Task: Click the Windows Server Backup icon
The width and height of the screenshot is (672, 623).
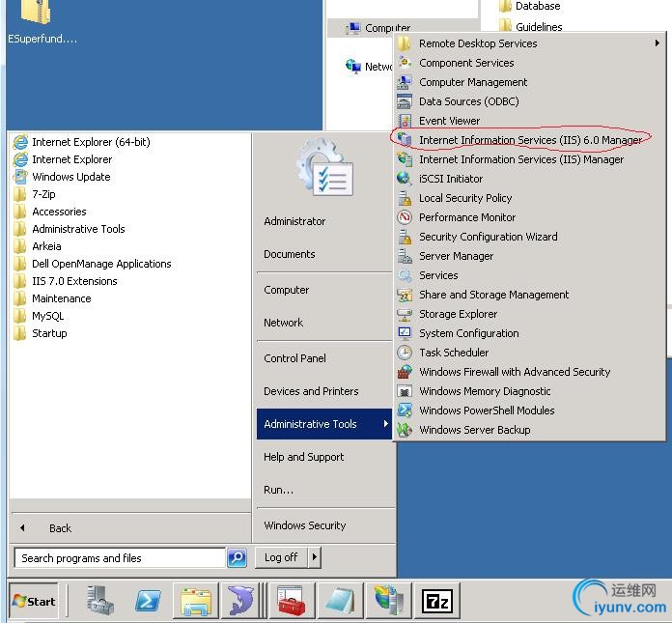Action: 405,429
